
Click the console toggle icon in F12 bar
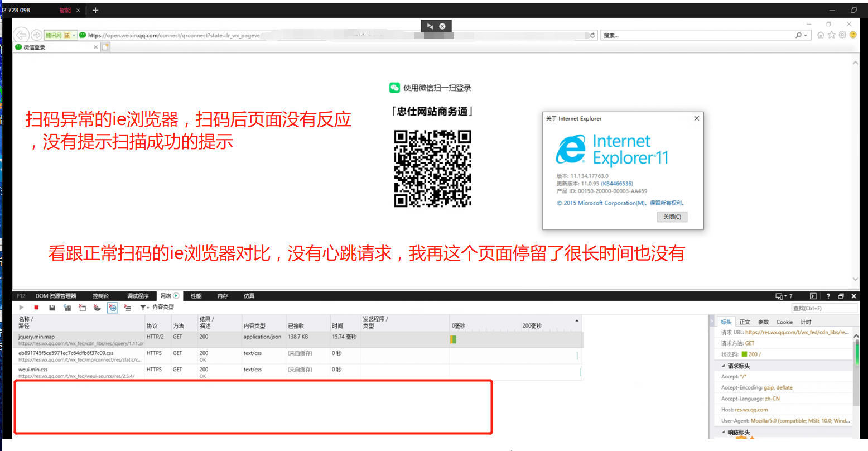pos(813,296)
